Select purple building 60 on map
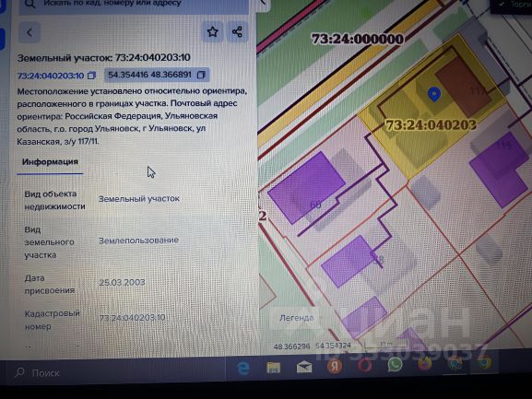Image resolution: width=532 pixels, height=399 pixels. pos(306,188)
